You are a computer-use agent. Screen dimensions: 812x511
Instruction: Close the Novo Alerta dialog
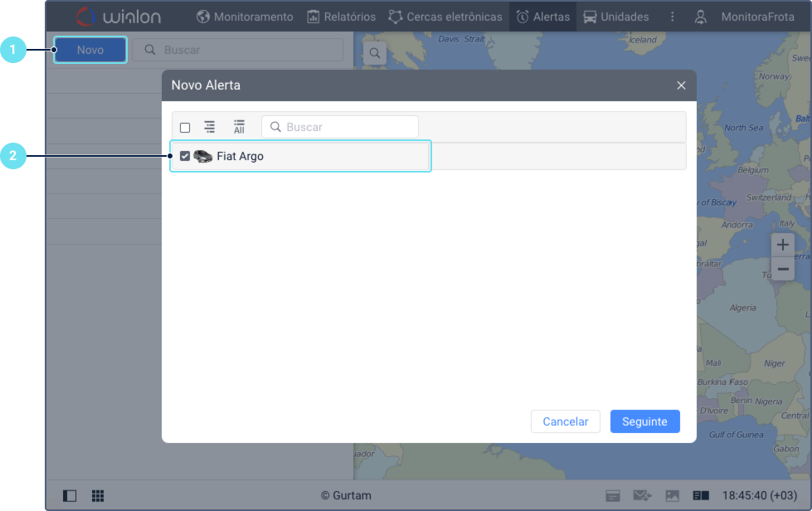coord(681,85)
